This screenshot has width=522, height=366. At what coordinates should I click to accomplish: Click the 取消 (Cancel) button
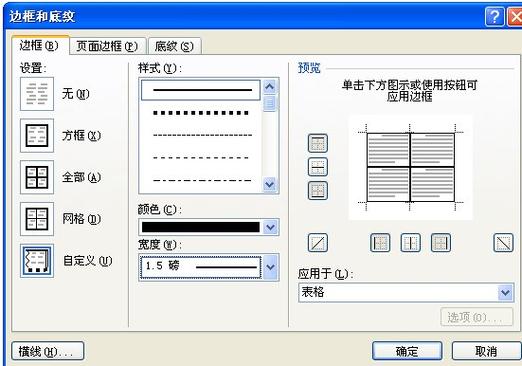[486, 351]
